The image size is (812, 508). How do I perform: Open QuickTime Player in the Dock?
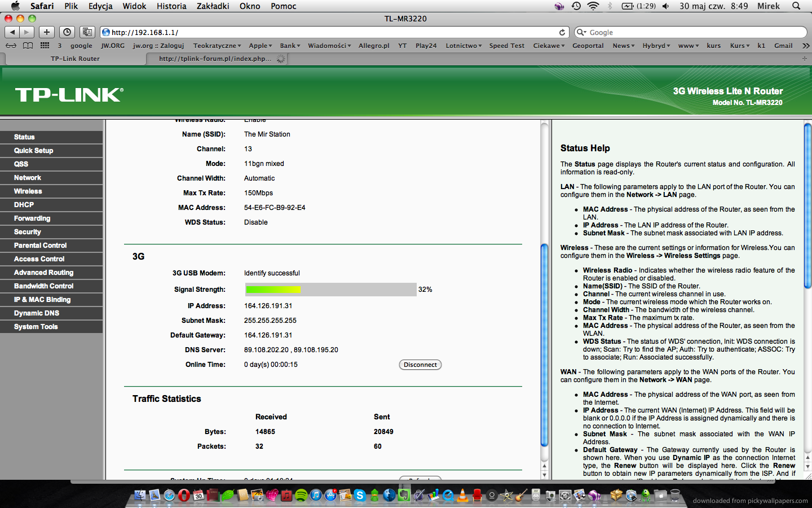[x=447, y=496]
